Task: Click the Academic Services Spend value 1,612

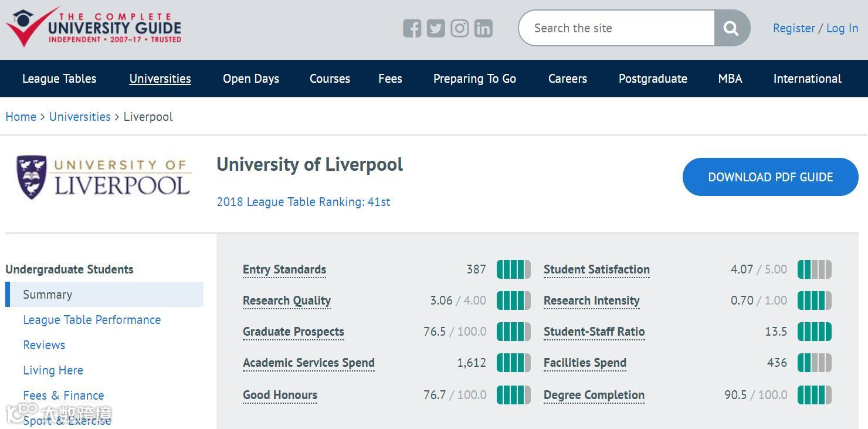Action: pos(472,363)
